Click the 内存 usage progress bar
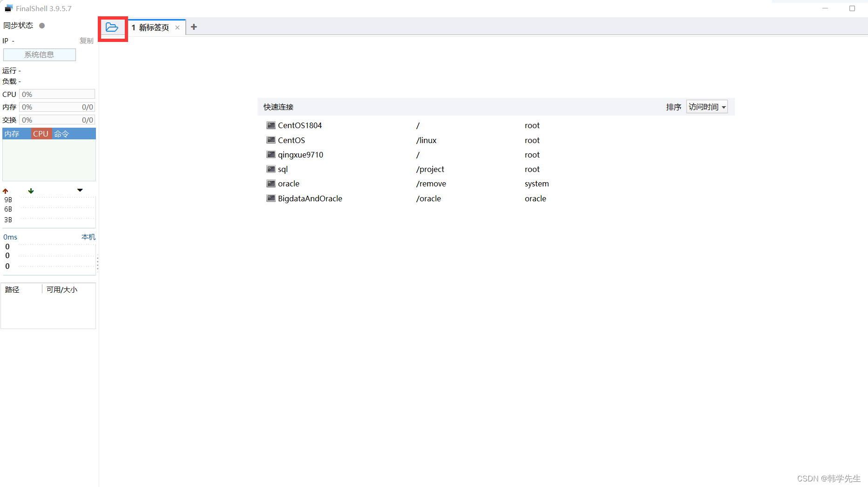 [x=57, y=107]
